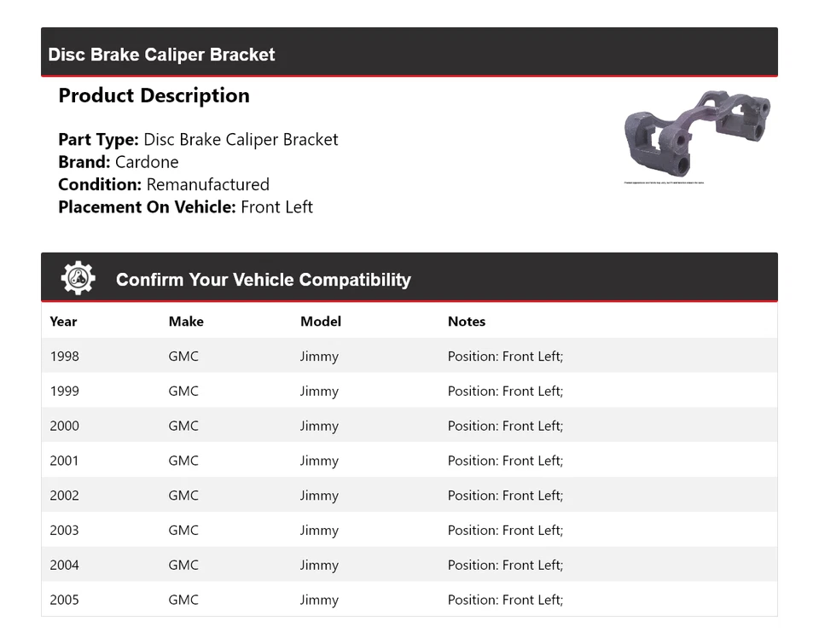Click the Disc Brake Caliper Bracket header
This screenshot has height=644, width=819.
pos(161,55)
